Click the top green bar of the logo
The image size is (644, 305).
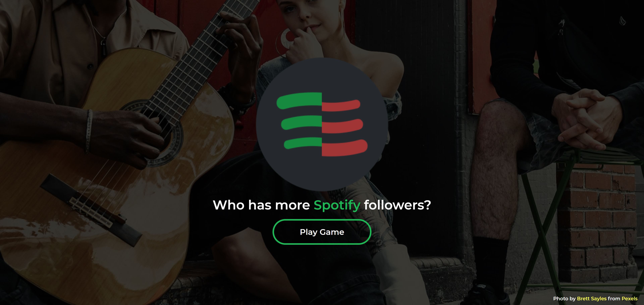click(299, 101)
